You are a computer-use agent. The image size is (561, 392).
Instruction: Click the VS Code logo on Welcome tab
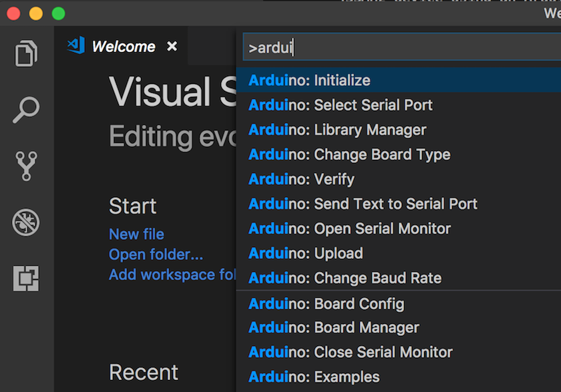[x=76, y=45]
